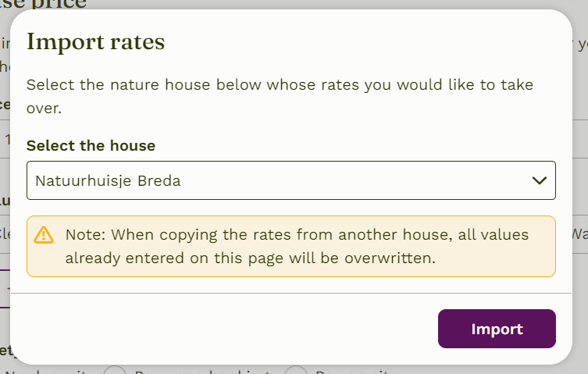Click the word Note in the warning

pos(85,235)
